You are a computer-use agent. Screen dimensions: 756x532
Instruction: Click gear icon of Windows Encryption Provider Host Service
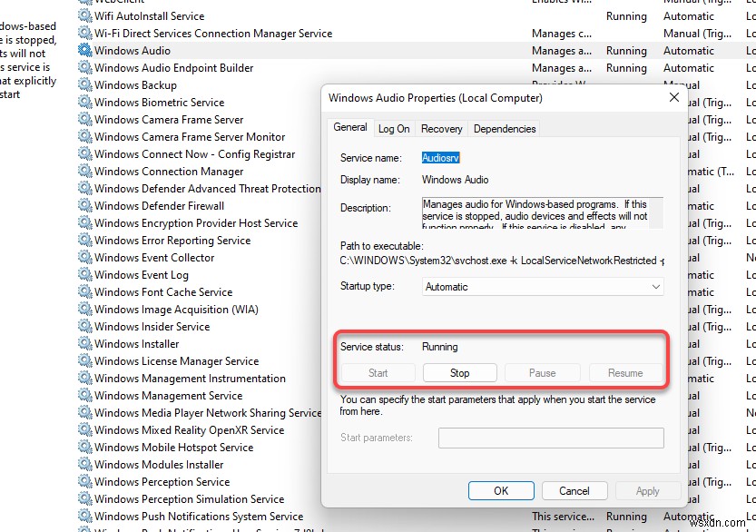[85, 222]
